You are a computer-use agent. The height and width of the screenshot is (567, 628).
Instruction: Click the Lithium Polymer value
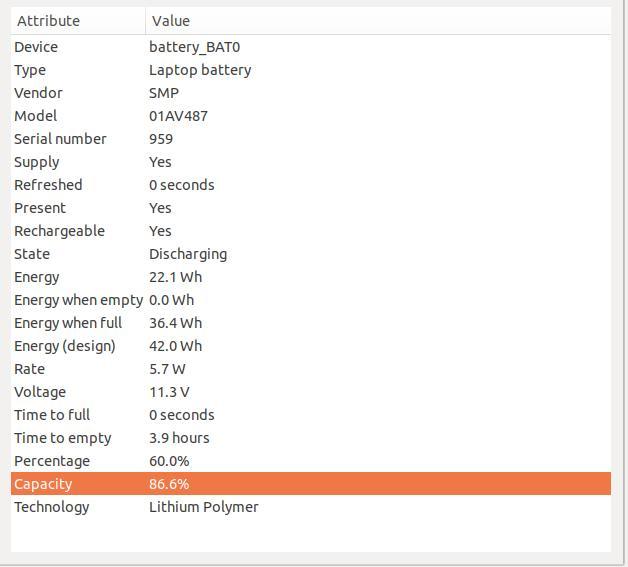coord(203,507)
